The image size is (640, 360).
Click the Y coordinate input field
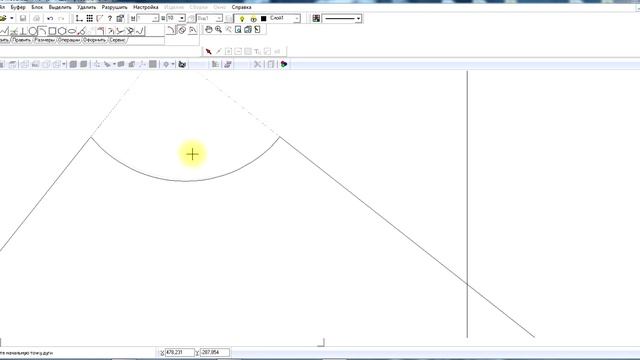[214, 352]
